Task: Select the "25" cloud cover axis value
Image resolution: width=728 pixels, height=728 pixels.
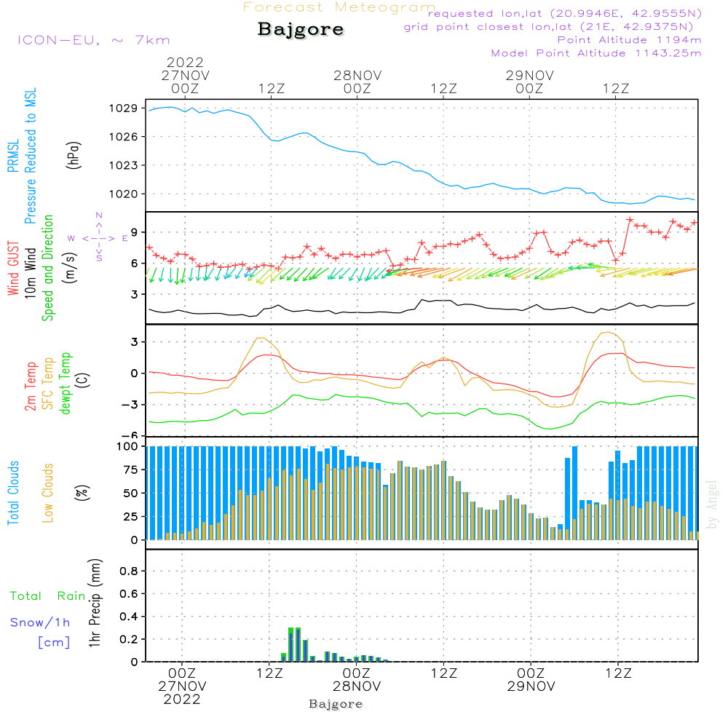Action: (131, 517)
